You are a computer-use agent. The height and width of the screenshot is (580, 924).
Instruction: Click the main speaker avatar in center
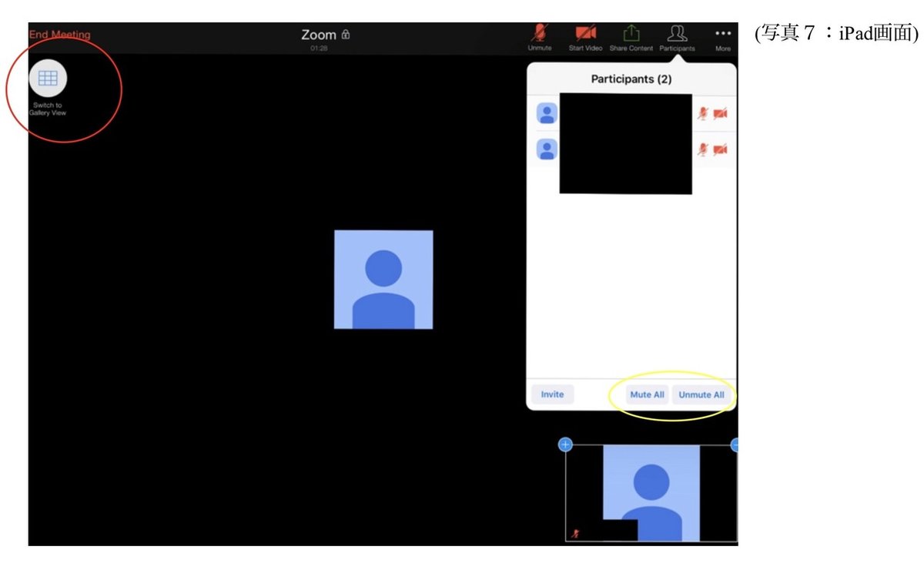coord(383,280)
